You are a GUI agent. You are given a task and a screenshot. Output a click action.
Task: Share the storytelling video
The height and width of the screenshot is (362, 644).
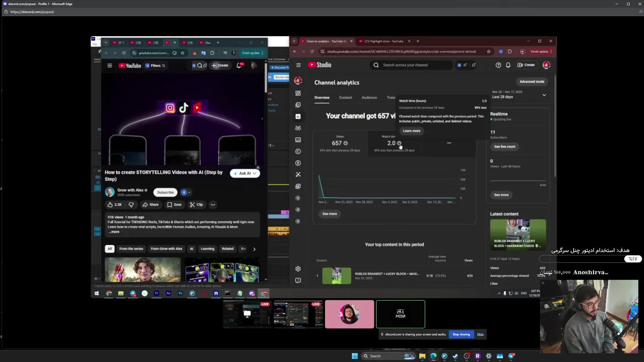(x=150, y=205)
